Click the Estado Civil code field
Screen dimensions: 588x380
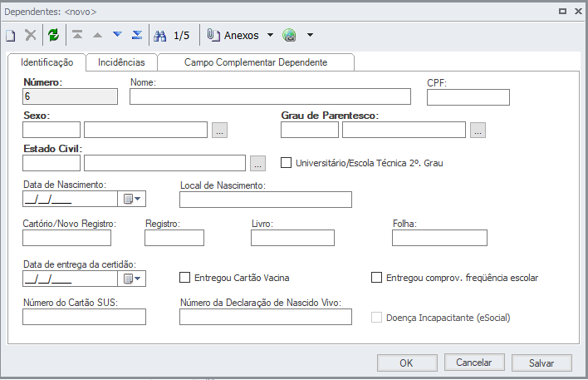(51, 163)
